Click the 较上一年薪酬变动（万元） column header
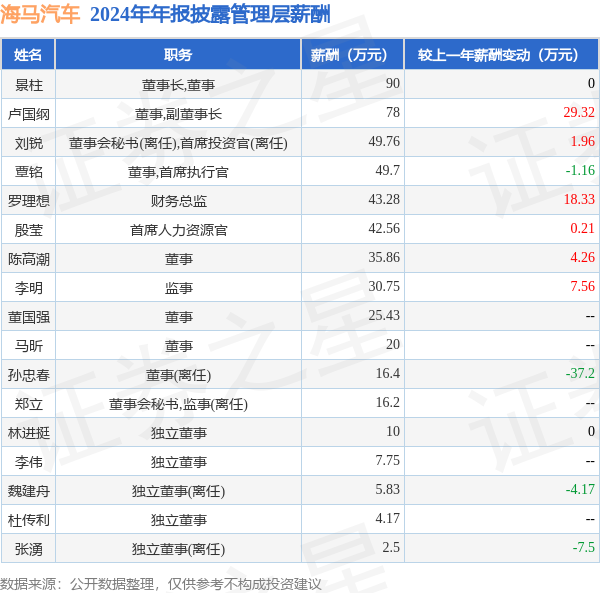The height and width of the screenshot is (593, 600). click(x=501, y=54)
